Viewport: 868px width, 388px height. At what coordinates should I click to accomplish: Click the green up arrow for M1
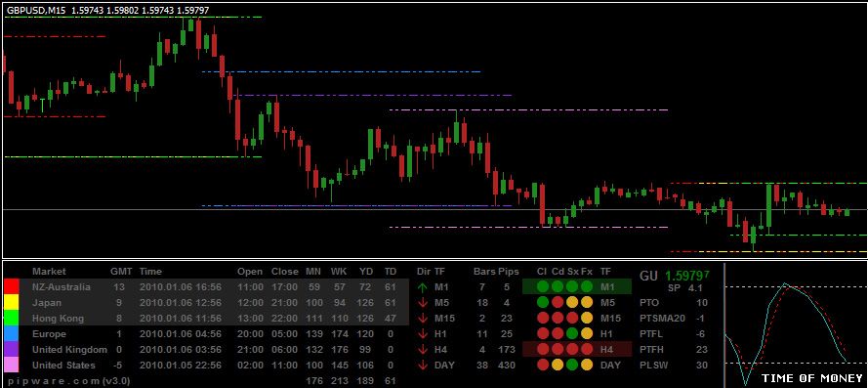point(423,287)
